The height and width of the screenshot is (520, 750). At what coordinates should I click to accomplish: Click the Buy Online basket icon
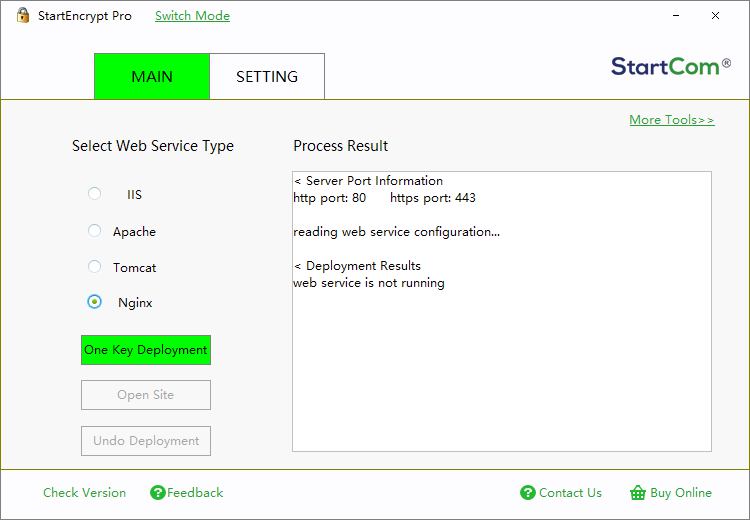pos(638,492)
